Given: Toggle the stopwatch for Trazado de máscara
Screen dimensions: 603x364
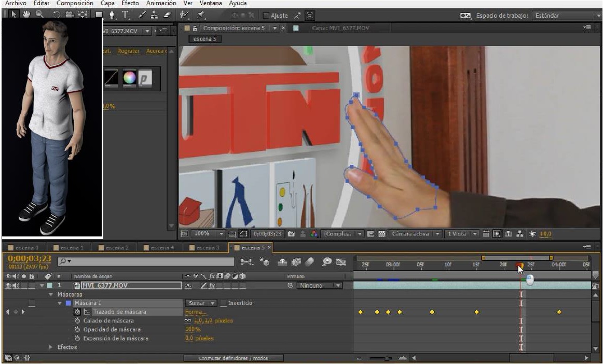Looking at the screenshot, I should (x=77, y=312).
